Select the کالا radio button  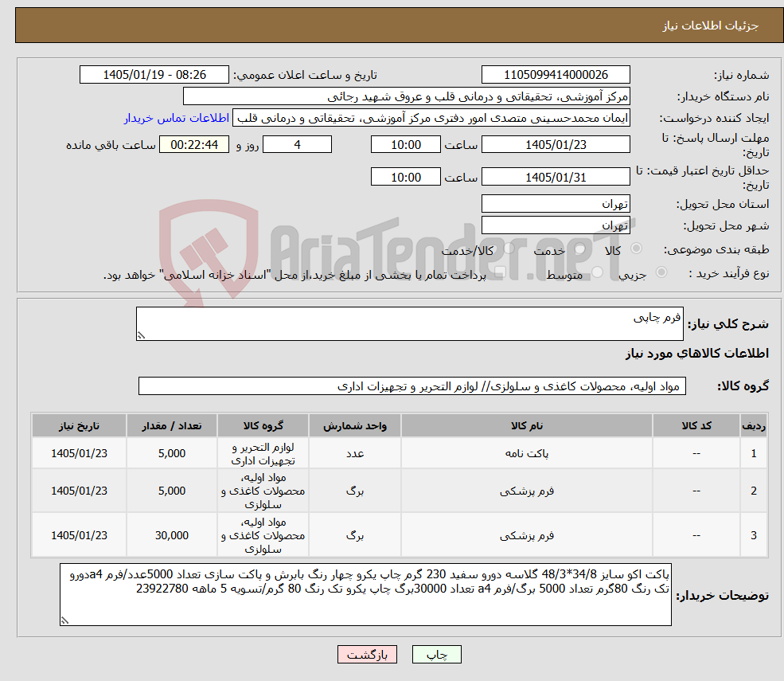click(637, 249)
